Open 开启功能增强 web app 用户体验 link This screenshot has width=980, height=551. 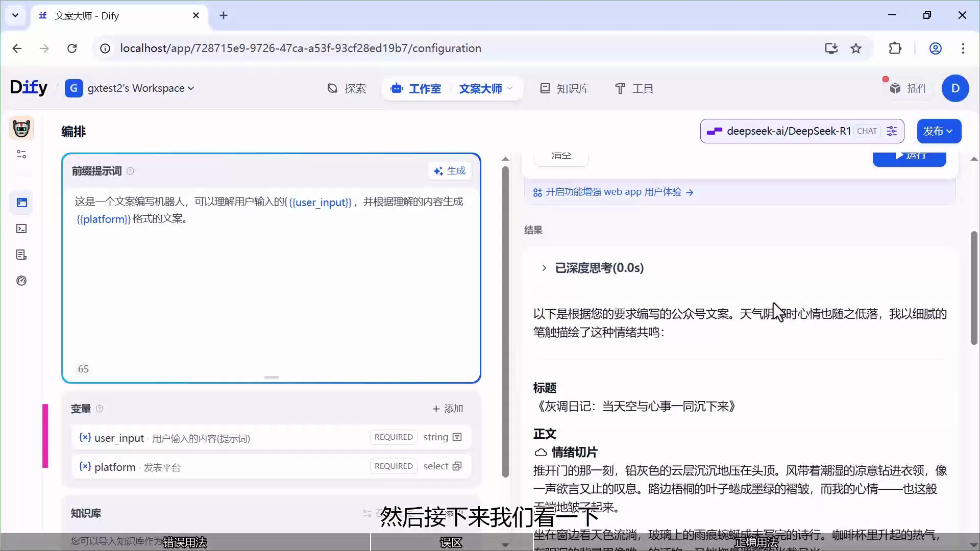613,192
